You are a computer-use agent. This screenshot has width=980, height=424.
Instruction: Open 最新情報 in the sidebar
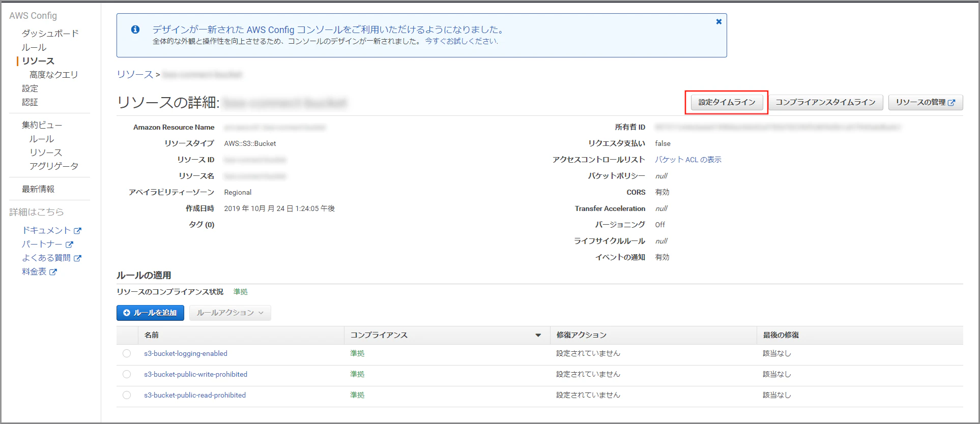38,189
